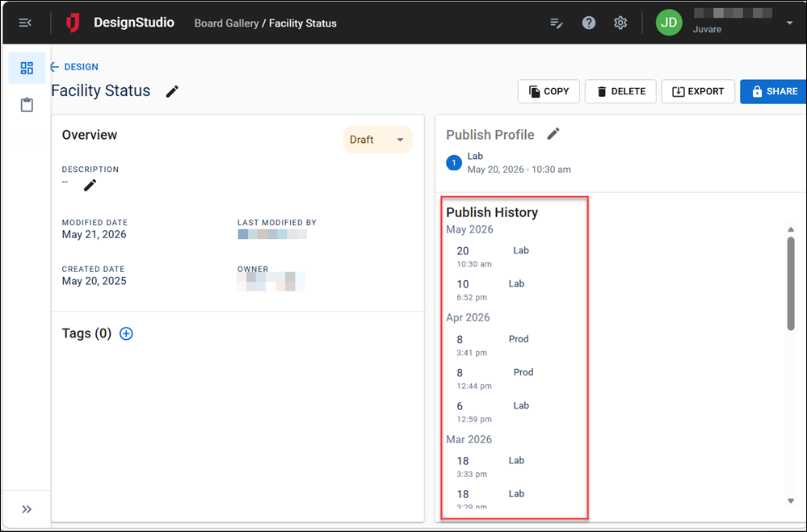Select May 20 10:30 am Lab entry
The width and height of the screenshot is (807, 532).
pos(494,256)
